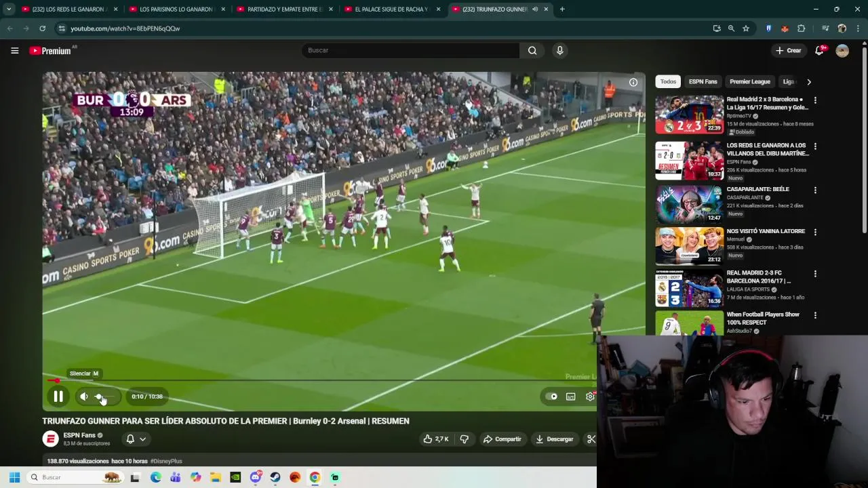Switch to the PARTIDAZO Y EMPATE browser tab
Viewport: 868px width, 488px height.
coord(285,9)
